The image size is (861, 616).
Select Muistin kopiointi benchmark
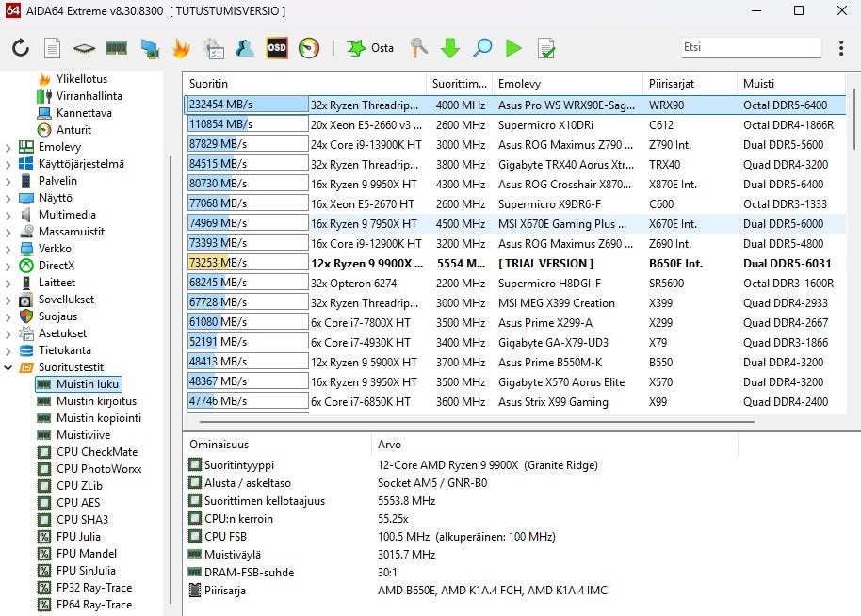98,418
